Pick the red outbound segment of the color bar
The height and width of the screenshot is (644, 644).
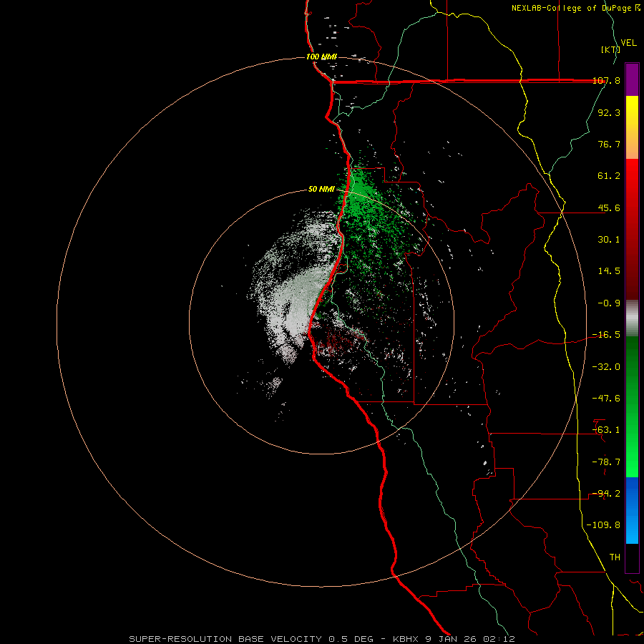(x=632, y=229)
